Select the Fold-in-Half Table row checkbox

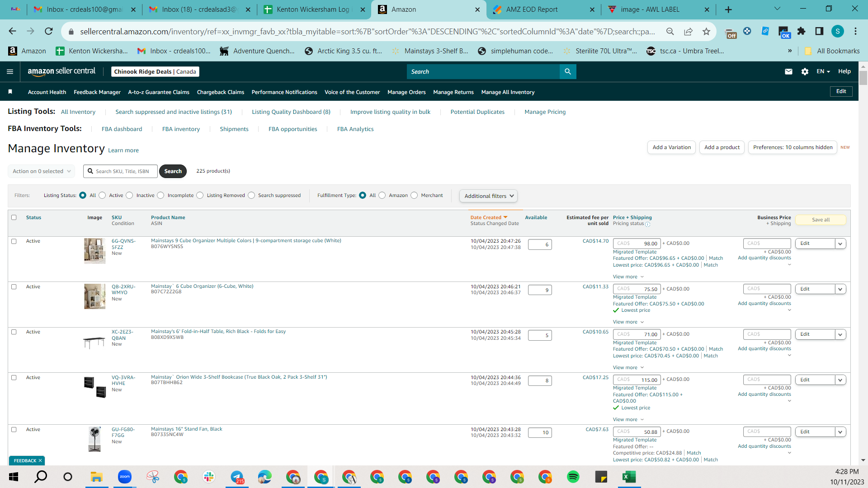click(14, 332)
